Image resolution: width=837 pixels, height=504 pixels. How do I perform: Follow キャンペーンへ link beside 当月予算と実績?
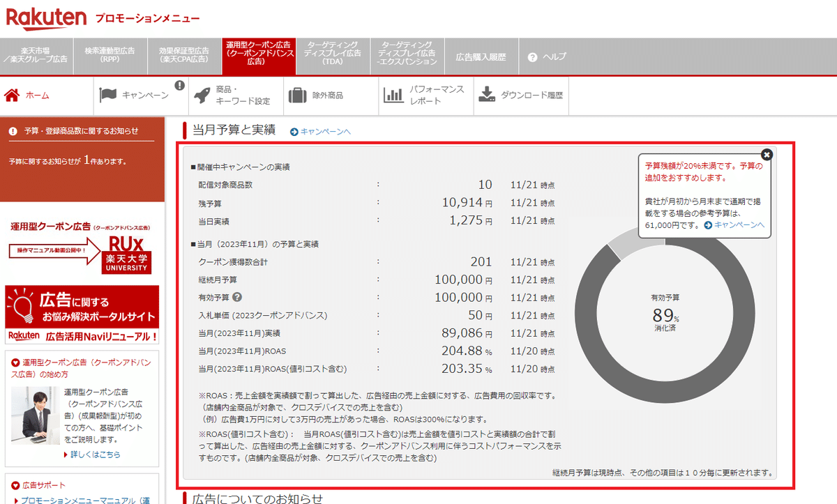[325, 131]
